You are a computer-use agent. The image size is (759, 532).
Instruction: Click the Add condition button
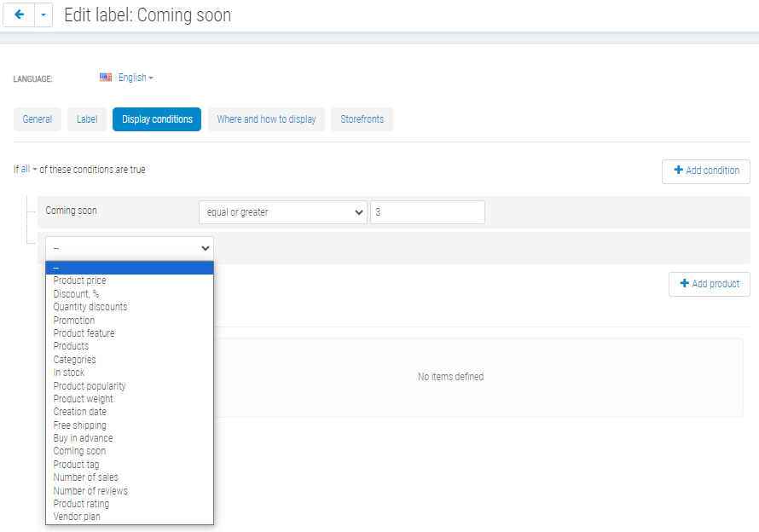(706, 171)
